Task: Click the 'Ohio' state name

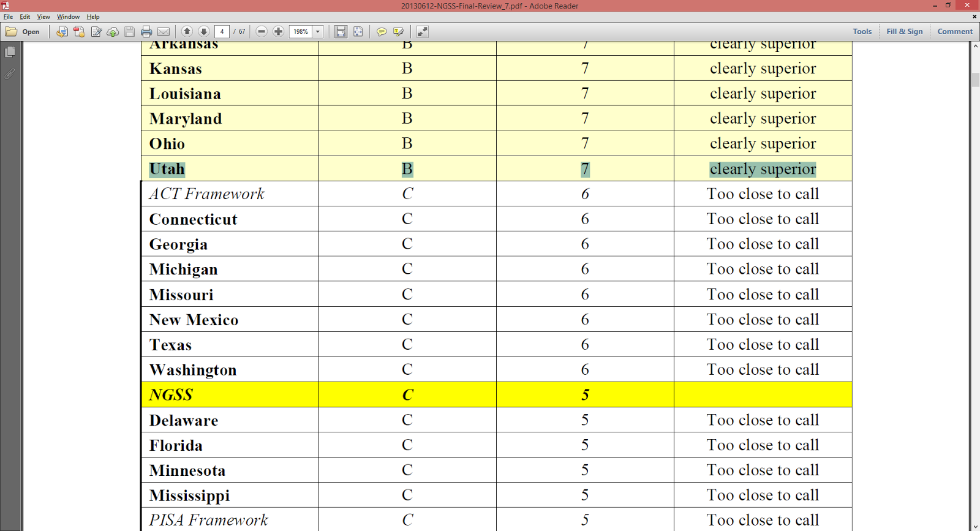Action: (167, 144)
